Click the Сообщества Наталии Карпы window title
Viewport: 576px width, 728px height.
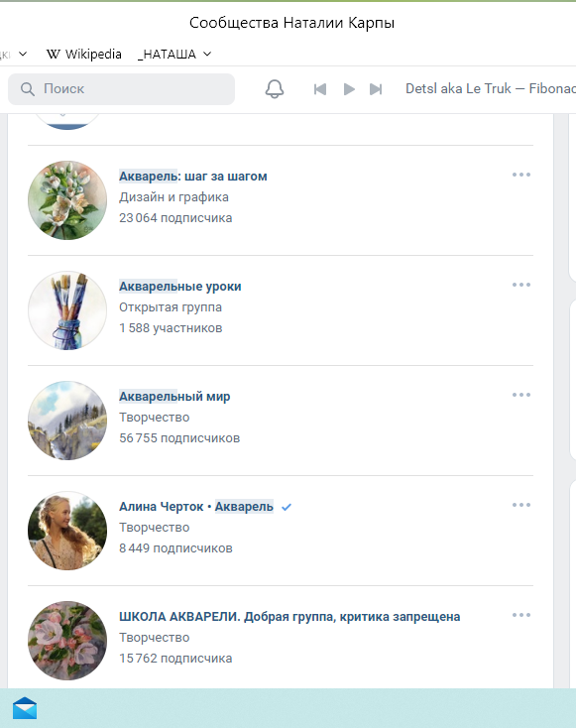(x=291, y=23)
